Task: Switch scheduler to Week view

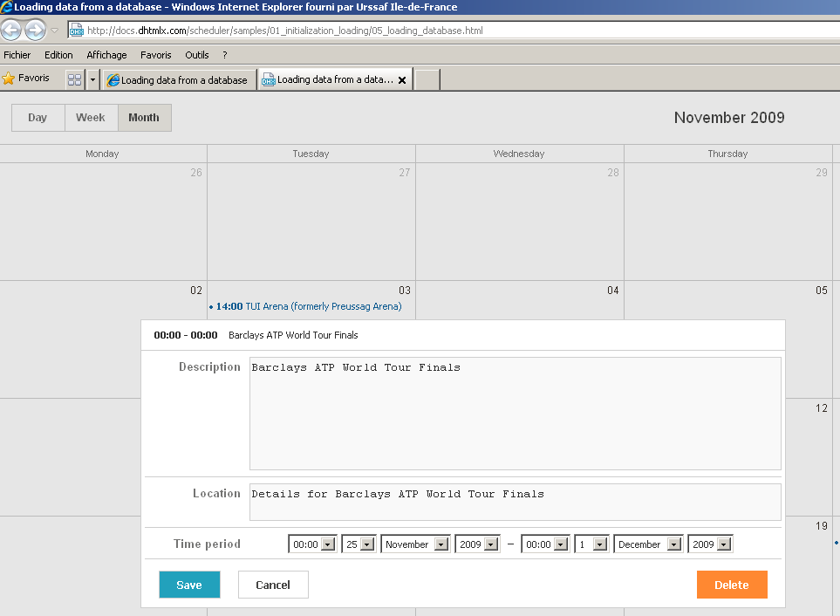Action: point(91,118)
